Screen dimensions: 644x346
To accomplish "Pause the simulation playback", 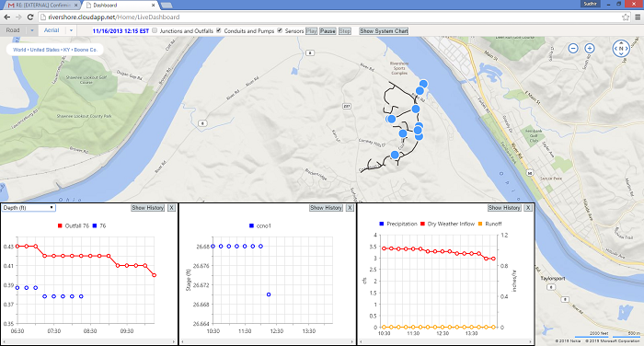I will 328,30.
